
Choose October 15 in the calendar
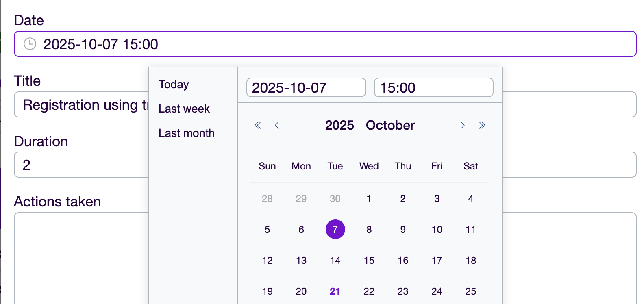coord(369,261)
